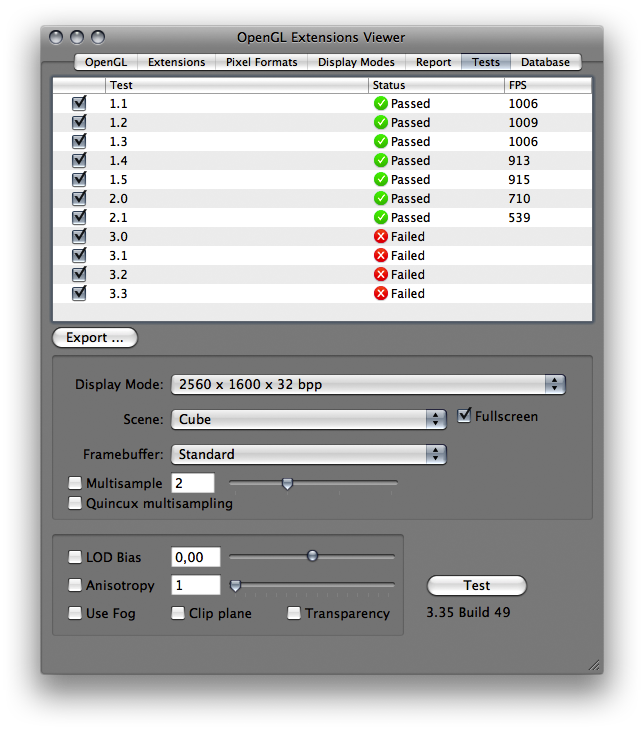
Task: Click the Multisample value field
Action: coord(193,483)
